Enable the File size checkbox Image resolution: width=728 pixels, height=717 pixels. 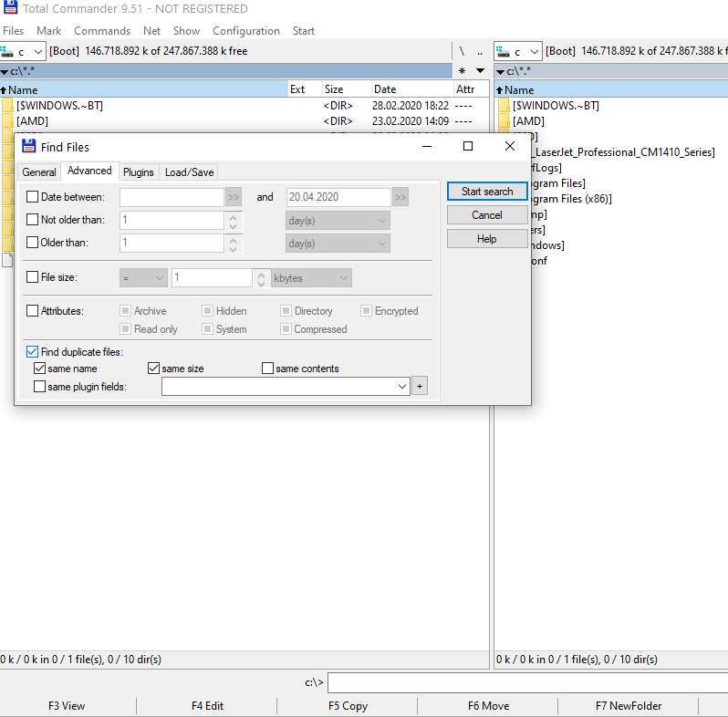(x=32, y=277)
